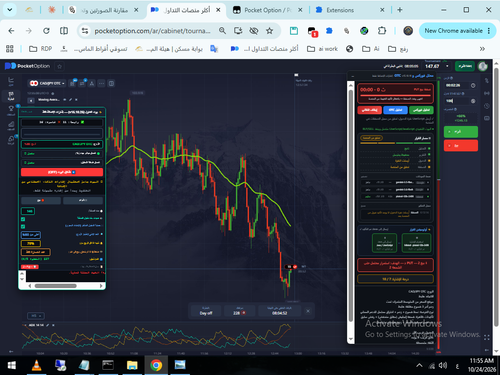Click the bot panel horizontal scrollbar
The height and width of the screenshot is (375, 500).
[x=56, y=286]
